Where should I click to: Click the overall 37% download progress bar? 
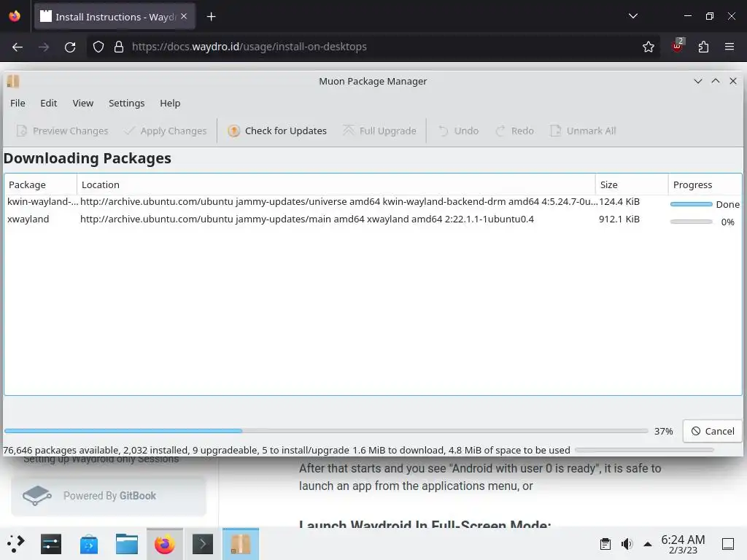coord(326,431)
